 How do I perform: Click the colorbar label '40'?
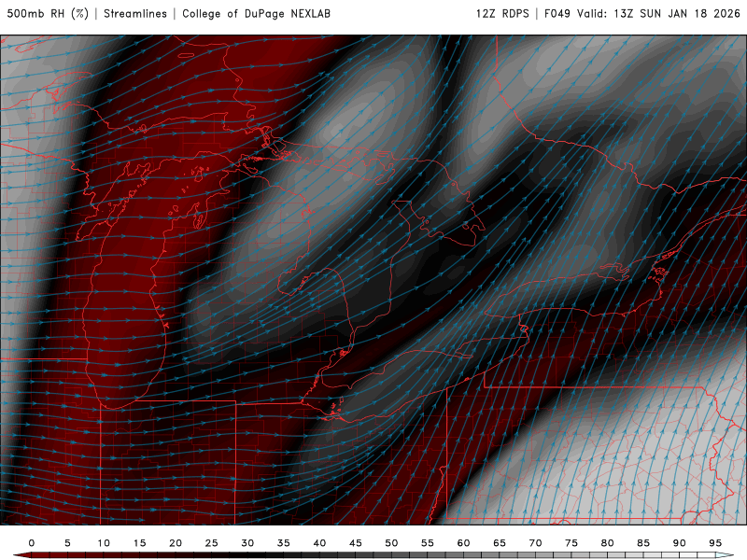pos(319,543)
